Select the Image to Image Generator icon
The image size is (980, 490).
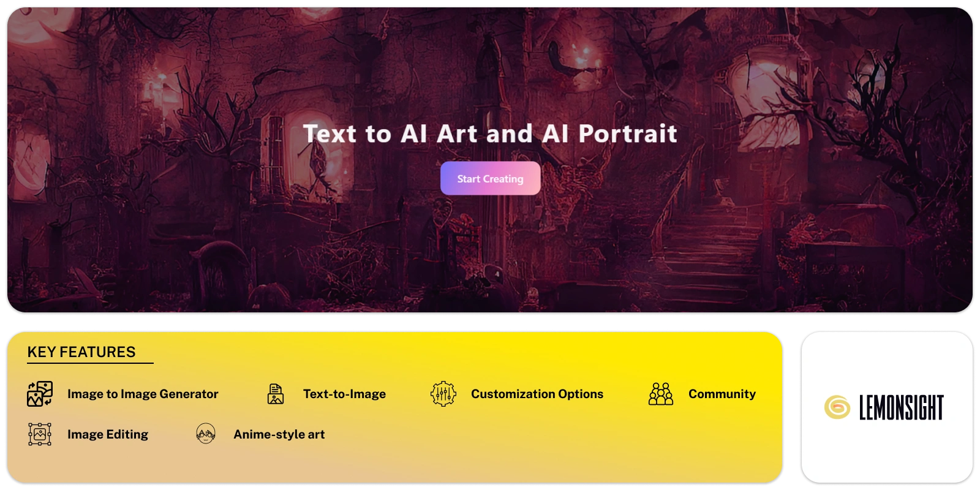(x=40, y=394)
